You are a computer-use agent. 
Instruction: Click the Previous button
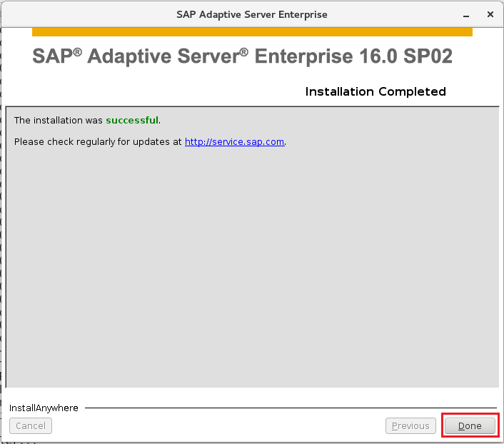(x=410, y=425)
